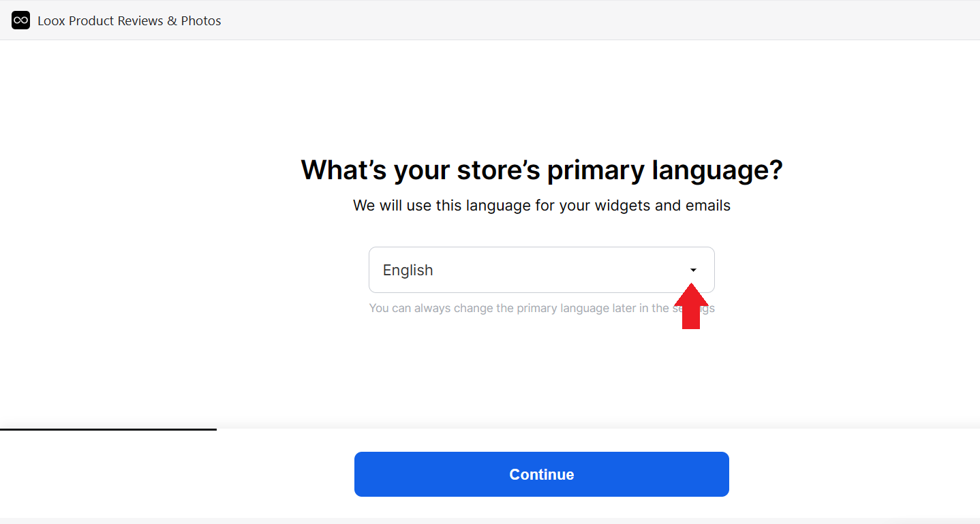Click the unfilled portion of onboarding progress bar
The width and height of the screenshot is (980, 524).
point(598,429)
